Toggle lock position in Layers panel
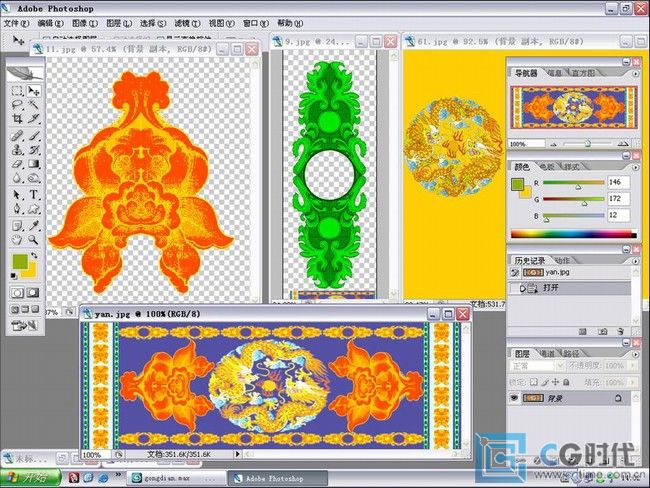This screenshot has height=488, width=650. [555, 382]
